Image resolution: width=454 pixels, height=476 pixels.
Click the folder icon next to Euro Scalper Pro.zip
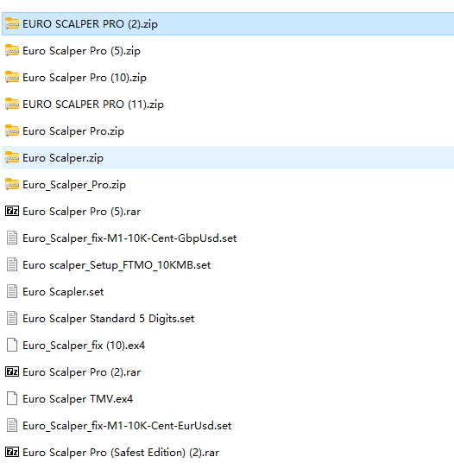coord(12,130)
